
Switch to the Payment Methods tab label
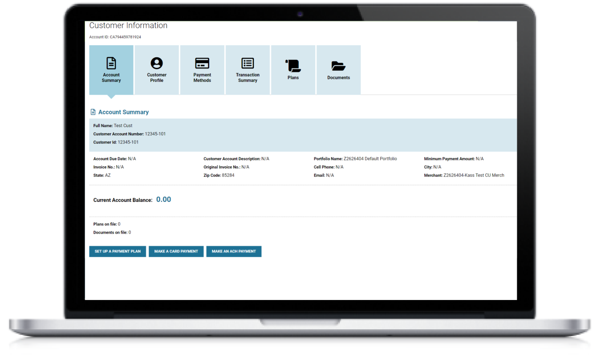(x=202, y=78)
